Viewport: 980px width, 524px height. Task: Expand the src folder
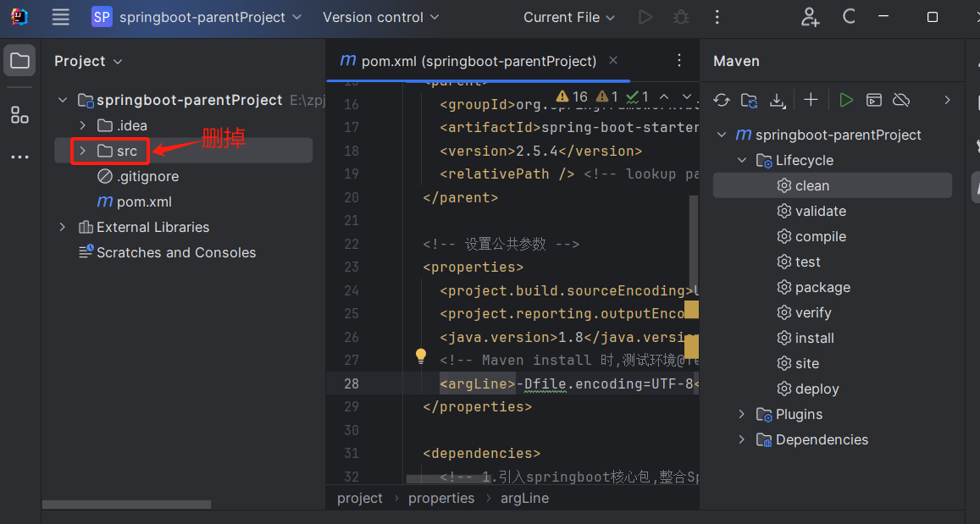coord(82,151)
